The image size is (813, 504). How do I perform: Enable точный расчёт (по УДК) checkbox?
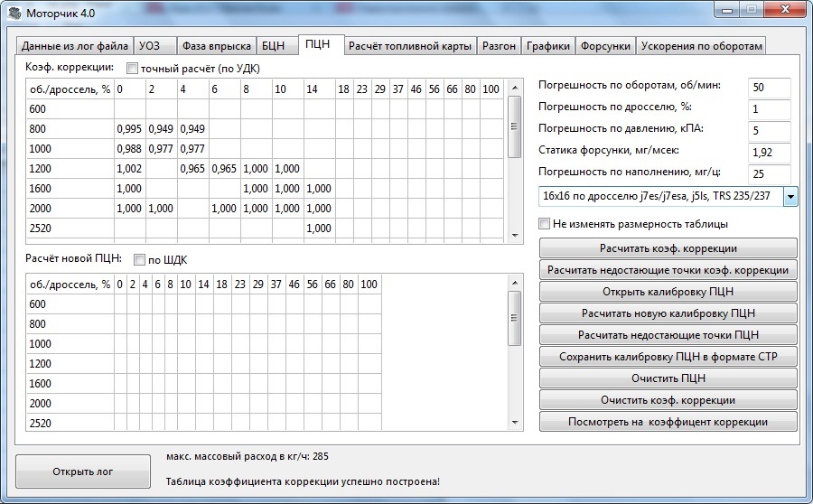point(132,69)
